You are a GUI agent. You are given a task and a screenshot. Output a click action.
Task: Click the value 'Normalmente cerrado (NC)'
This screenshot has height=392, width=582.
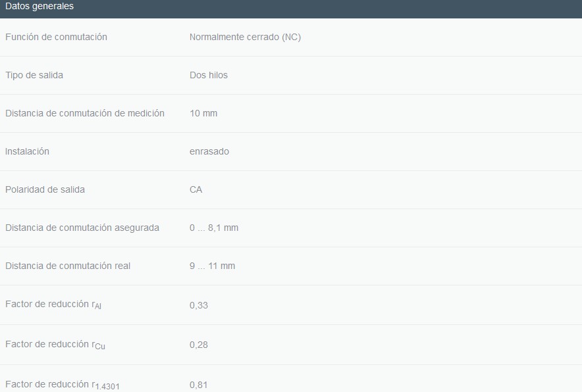pyautogui.click(x=245, y=37)
